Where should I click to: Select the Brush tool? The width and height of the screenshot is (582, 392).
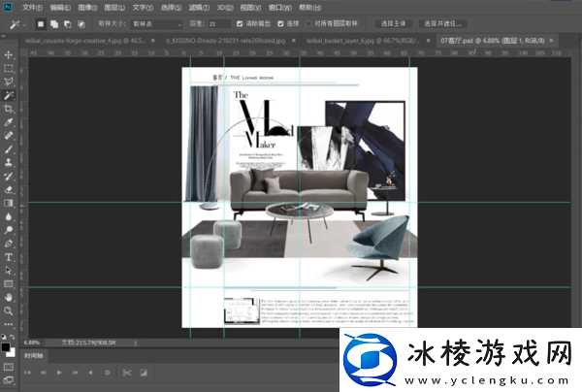8,149
